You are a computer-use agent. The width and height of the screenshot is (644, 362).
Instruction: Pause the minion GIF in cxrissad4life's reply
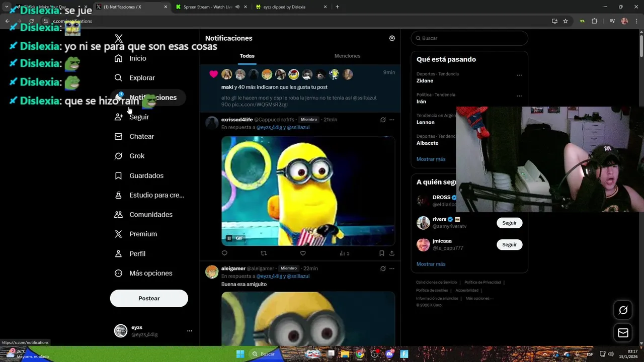point(229,238)
